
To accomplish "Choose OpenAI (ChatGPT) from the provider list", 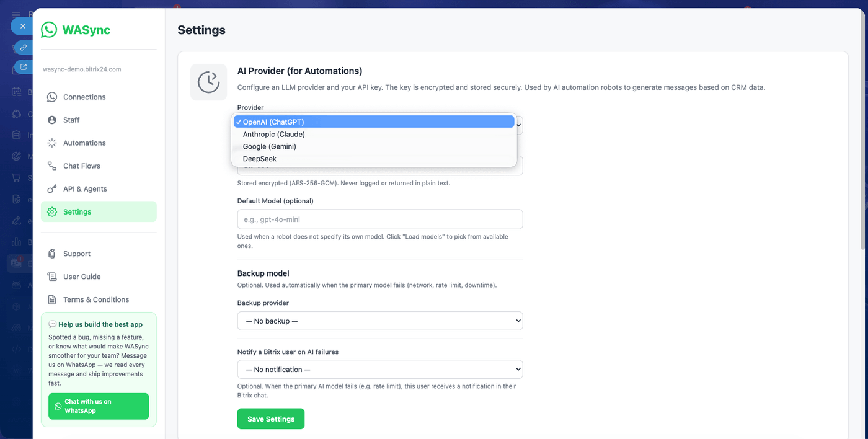I will point(374,122).
